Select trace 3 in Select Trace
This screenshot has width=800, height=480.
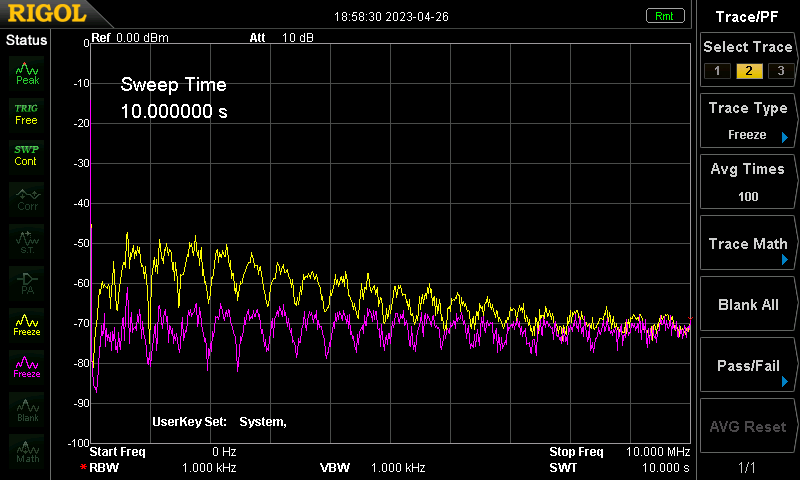click(x=781, y=71)
